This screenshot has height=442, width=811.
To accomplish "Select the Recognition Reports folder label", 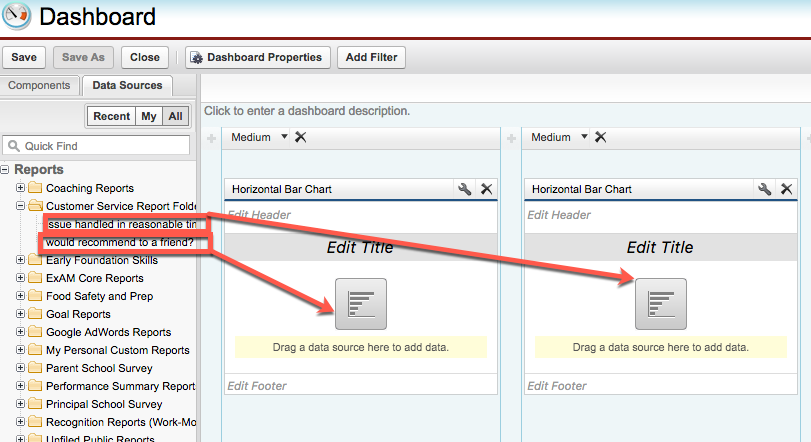I will tap(121, 422).
